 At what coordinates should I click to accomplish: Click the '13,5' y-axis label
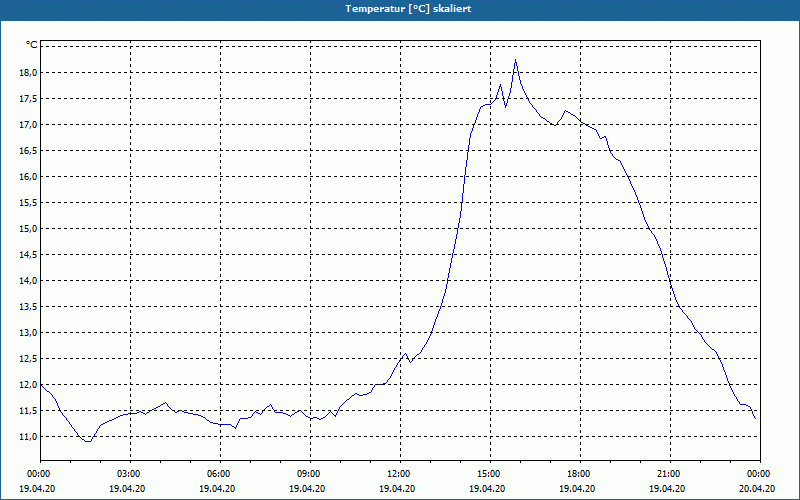[x=29, y=307]
